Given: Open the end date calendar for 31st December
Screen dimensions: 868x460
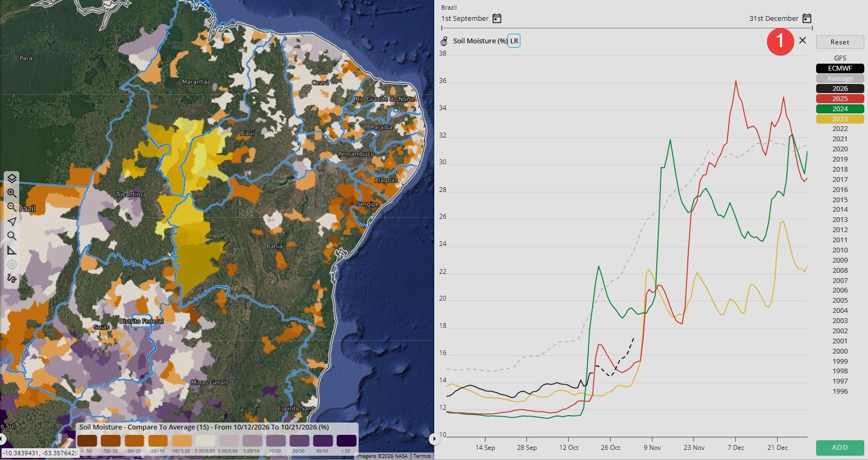Looking at the screenshot, I should coord(807,19).
